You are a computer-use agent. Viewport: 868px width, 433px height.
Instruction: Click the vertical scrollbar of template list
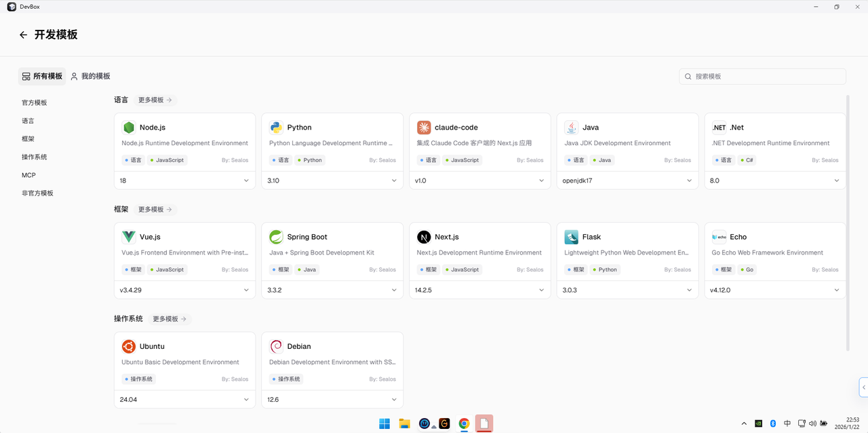(x=848, y=223)
